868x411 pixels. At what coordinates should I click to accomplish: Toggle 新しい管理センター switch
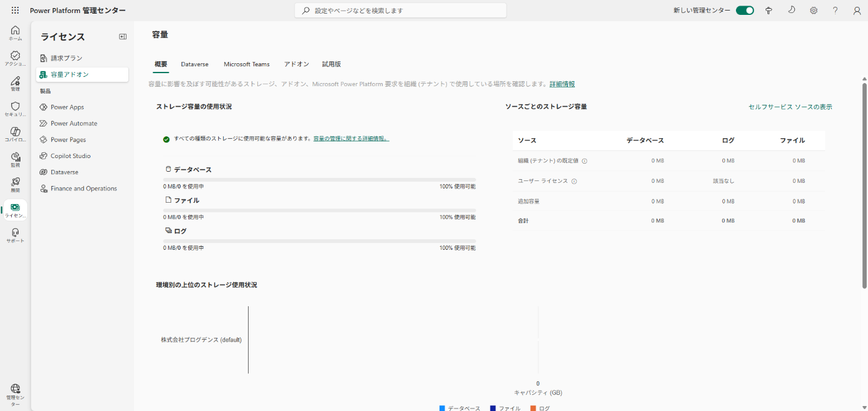pos(745,11)
